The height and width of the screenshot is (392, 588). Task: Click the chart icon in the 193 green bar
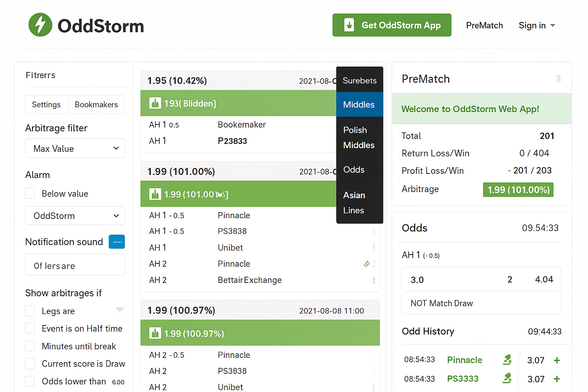(x=155, y=103)
